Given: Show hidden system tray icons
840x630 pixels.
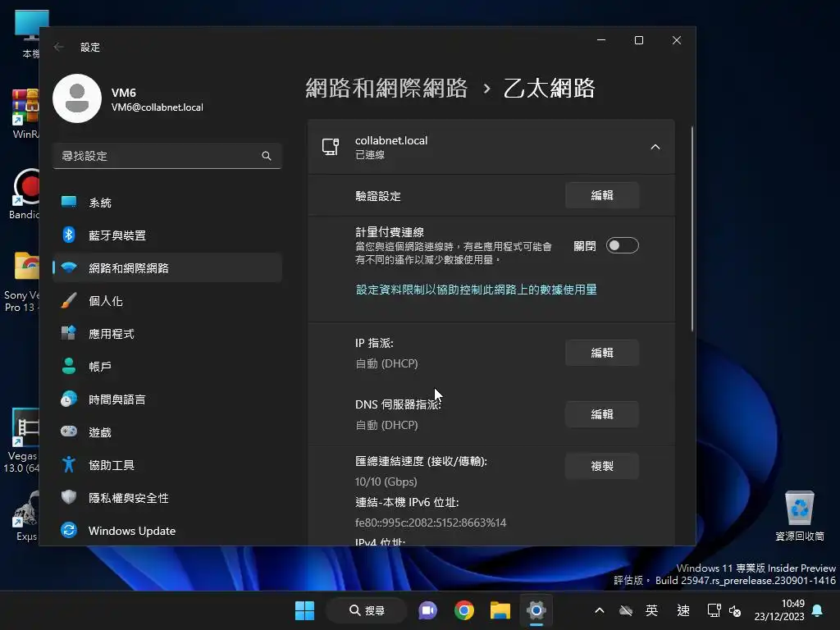Looking at the screenshot, I should (600, 610).
